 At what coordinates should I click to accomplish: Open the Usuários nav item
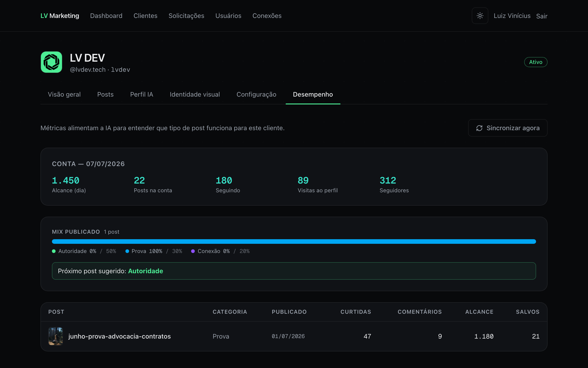(228, 16)
